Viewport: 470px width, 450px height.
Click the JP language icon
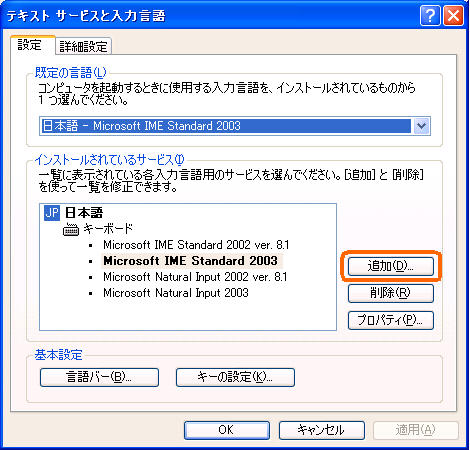click(x=52, y=213)
